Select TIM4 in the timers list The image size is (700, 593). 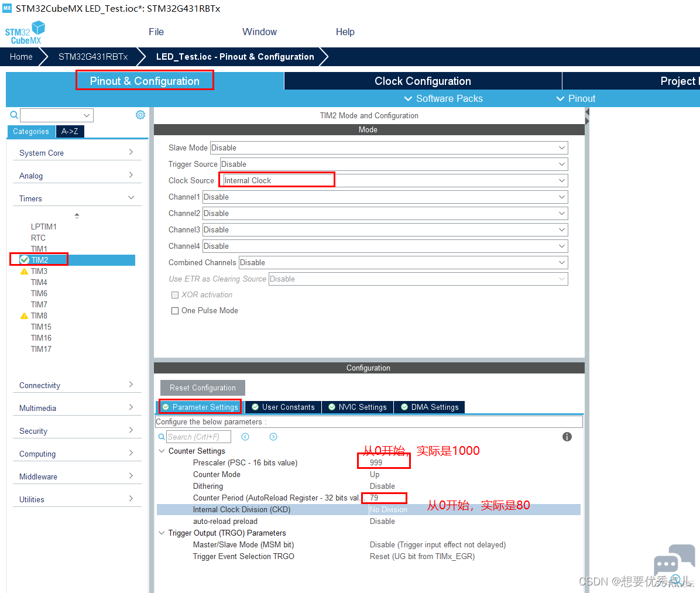point(39,282)
